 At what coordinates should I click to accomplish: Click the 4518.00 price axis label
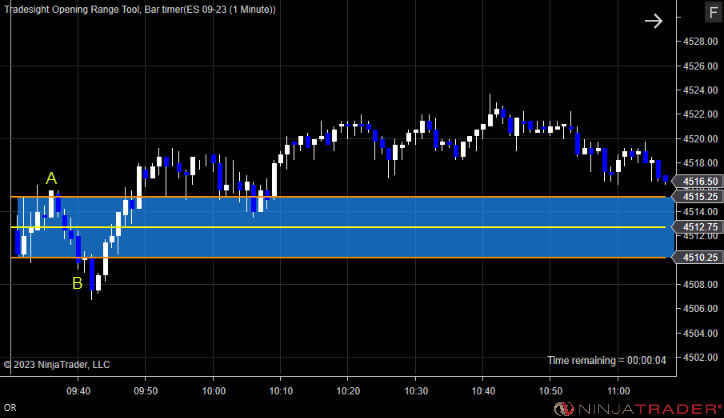coord(700,163)
